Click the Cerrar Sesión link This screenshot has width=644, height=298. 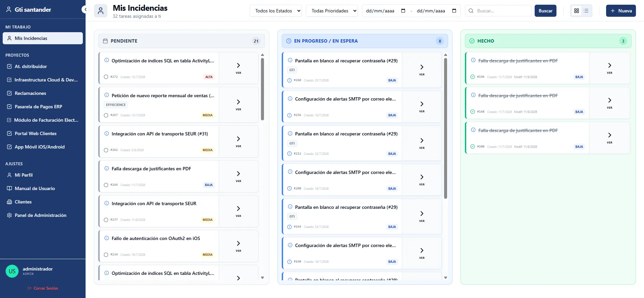pyautogui.click(x=43, y=288)
